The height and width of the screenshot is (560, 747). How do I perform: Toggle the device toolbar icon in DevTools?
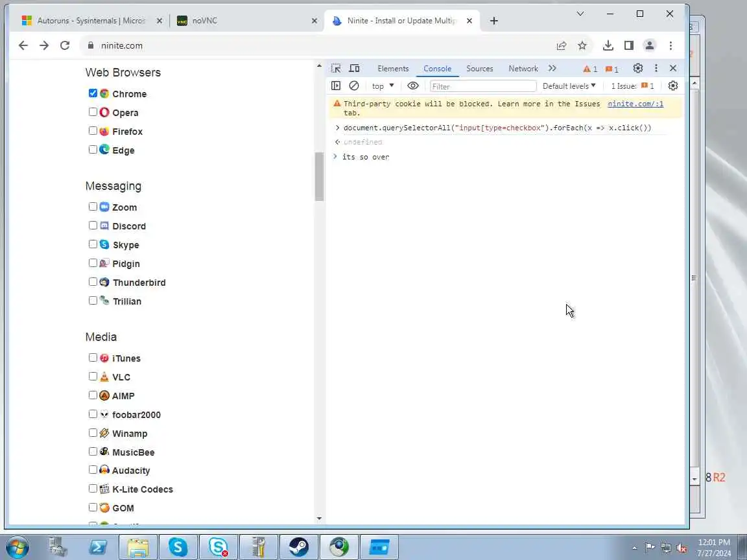pyautogui.click(x=354, y=68)
